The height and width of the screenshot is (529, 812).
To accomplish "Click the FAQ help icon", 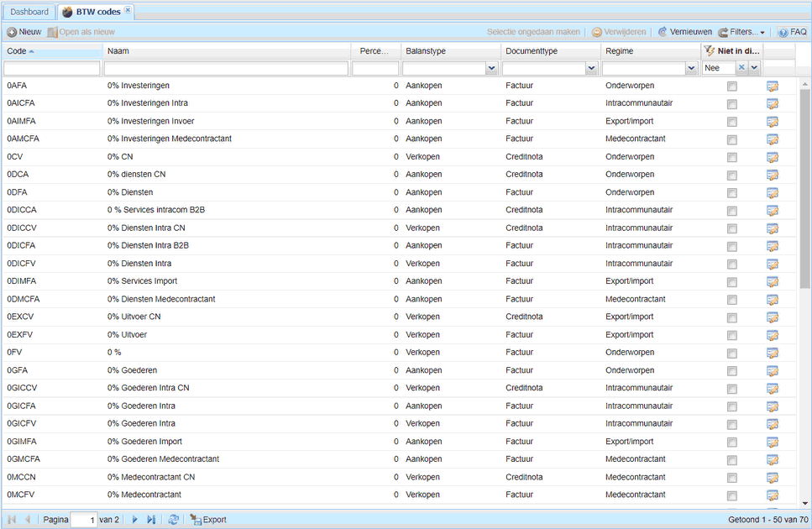I will pos(783,32).
